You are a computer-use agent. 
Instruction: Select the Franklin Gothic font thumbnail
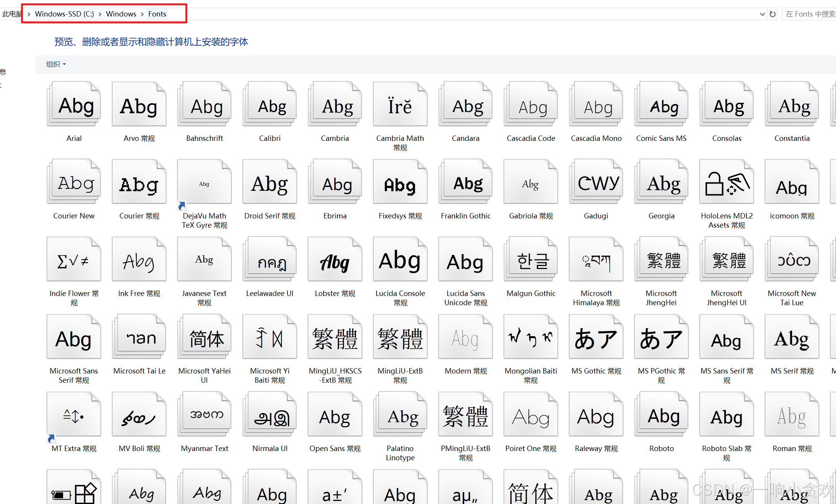pos(465,181)
